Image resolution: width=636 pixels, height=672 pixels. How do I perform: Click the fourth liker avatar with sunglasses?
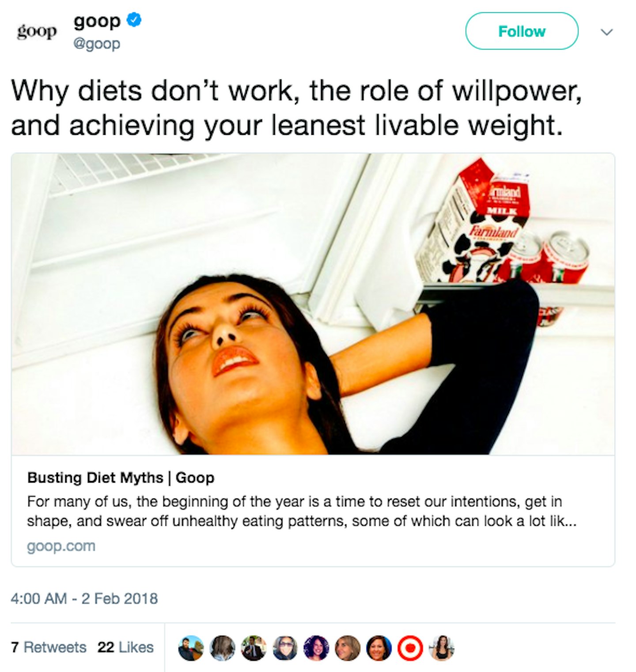tap(285, 648)
